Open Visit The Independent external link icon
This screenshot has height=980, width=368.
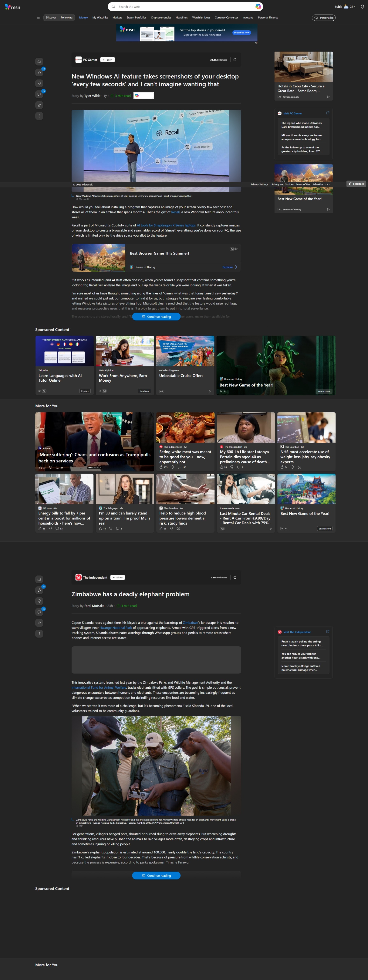328,632
